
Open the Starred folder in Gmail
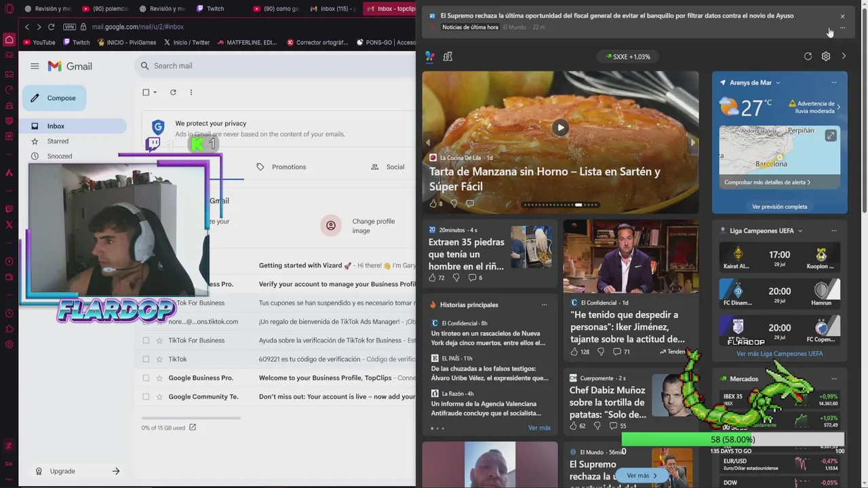[58, 141]
